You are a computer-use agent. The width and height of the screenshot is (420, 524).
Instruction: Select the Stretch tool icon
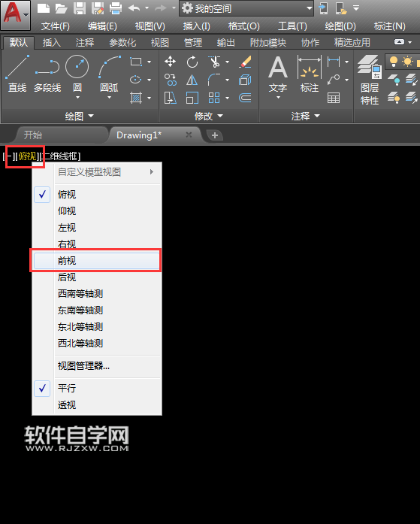pyautogui.click(x=171, y=98)
